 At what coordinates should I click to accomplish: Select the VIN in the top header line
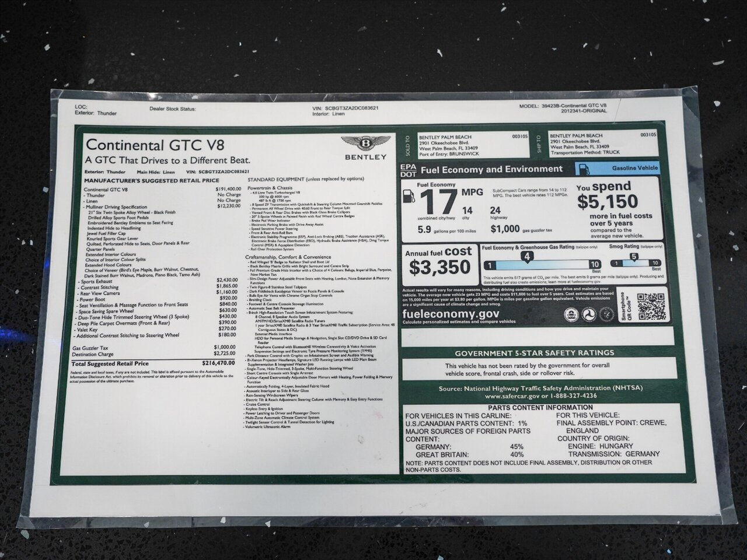tap(346, 108)
